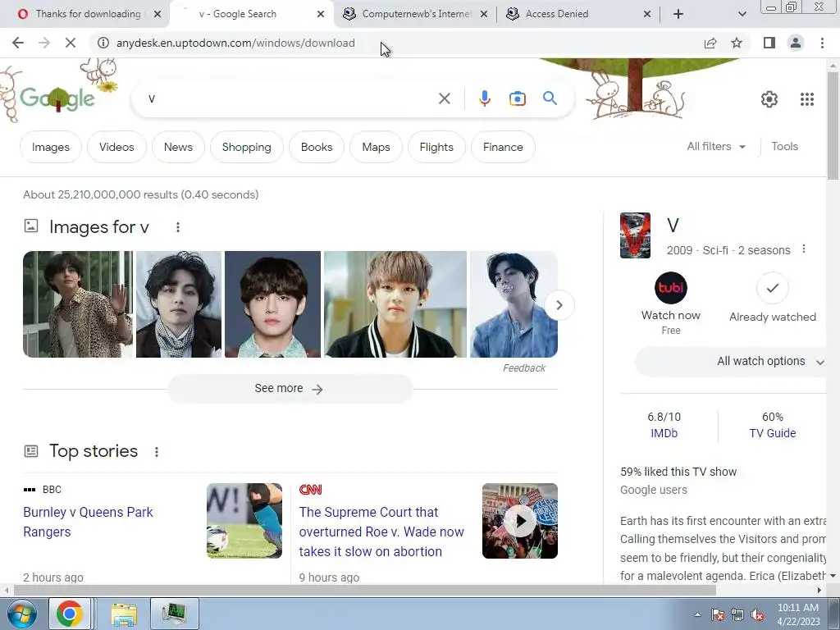Expand All watch options

(x=731, y=361)
